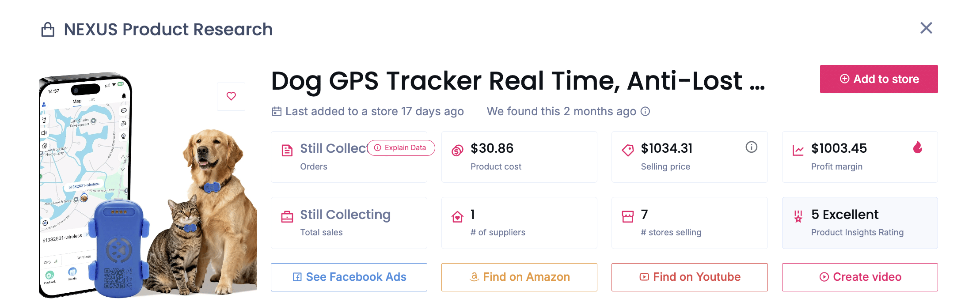Viewport: 980px width, 302px height.
Task: Click Add to store
Action: tap(878, 79)
